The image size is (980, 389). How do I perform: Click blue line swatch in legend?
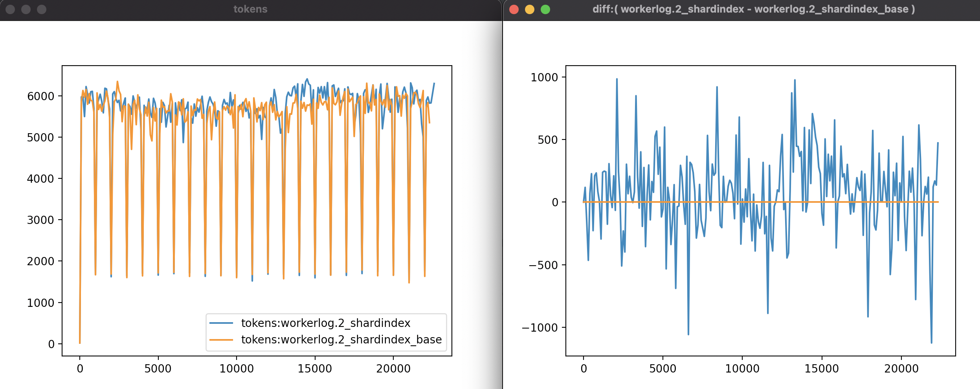[221, 323]
